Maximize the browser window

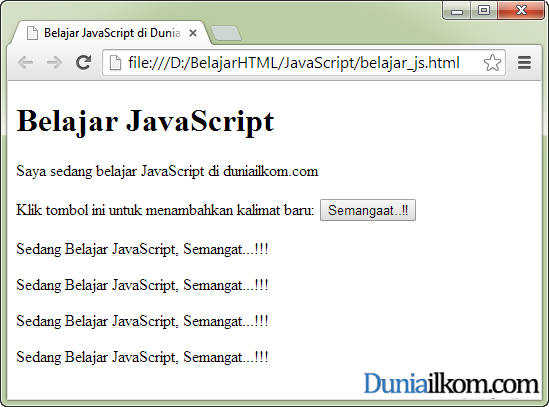coord(484,11)
